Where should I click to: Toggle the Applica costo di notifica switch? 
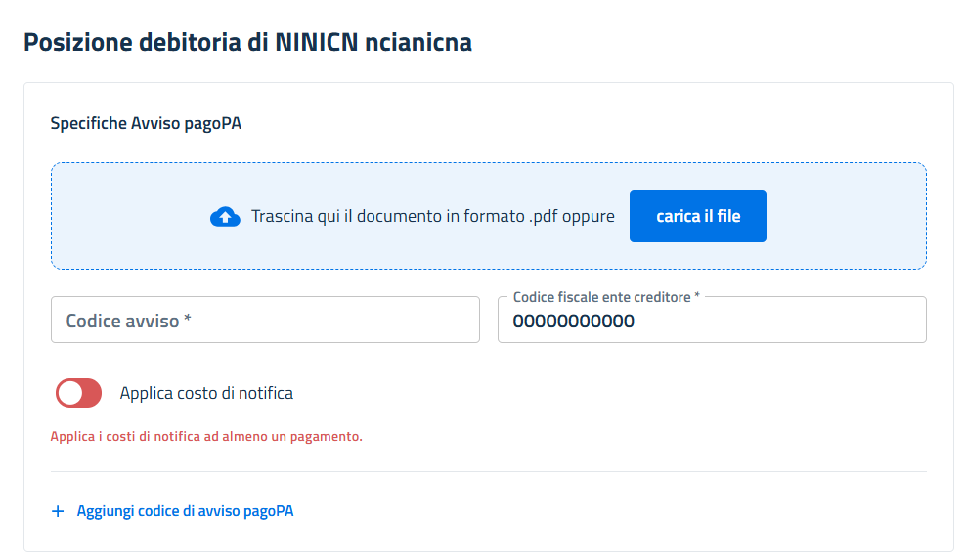[78, 393]
